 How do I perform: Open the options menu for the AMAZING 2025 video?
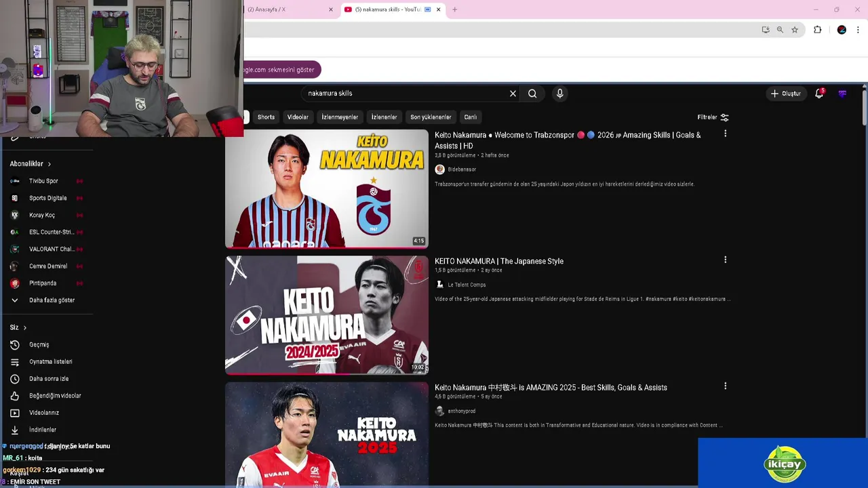(x=725, y=386)
